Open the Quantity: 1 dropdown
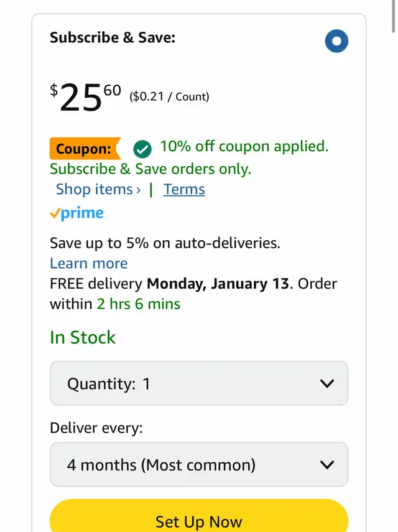This screenshot has height=532, width=398. pos(198,383)
